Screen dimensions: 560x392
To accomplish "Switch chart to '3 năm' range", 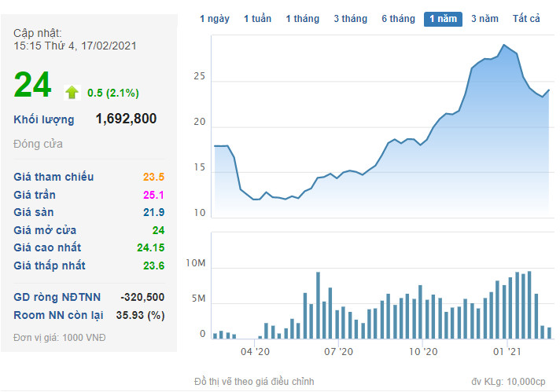I will click(484, 19).
